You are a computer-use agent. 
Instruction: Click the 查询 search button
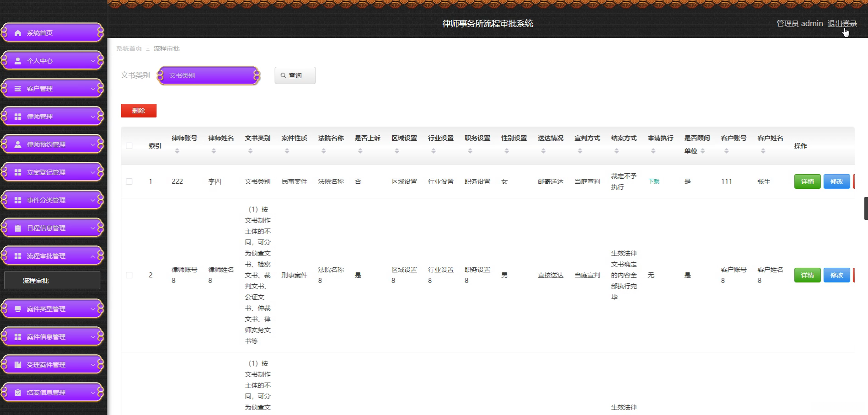point(295,75)
